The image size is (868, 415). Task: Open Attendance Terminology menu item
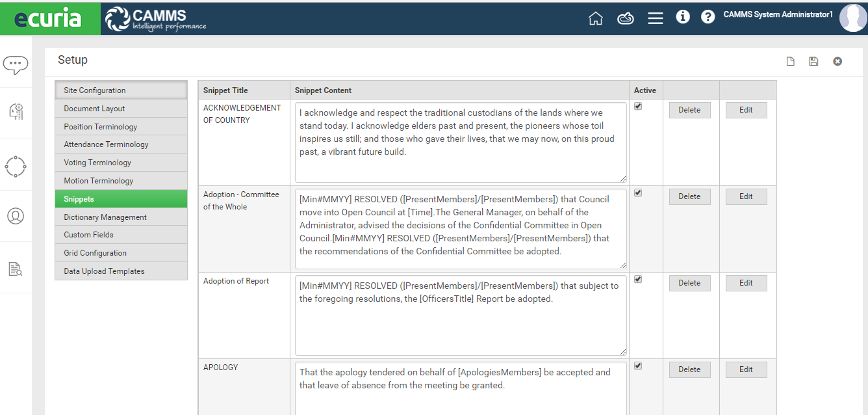pos(121,144)
